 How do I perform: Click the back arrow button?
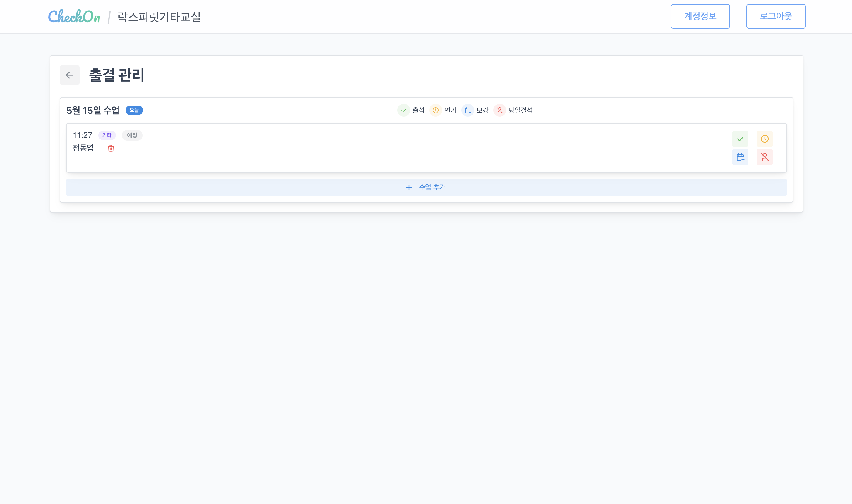point(69,75)
